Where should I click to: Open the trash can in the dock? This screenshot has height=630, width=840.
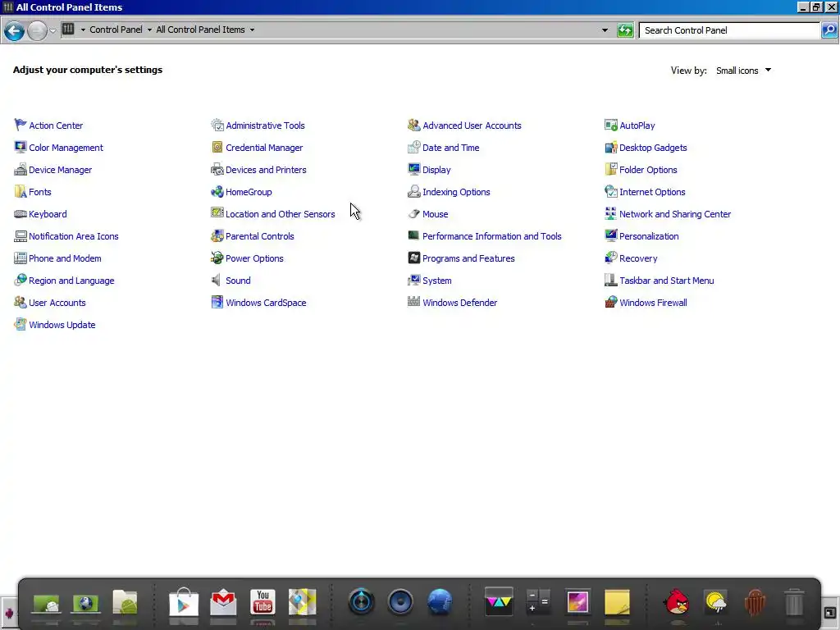coord(794,602)
